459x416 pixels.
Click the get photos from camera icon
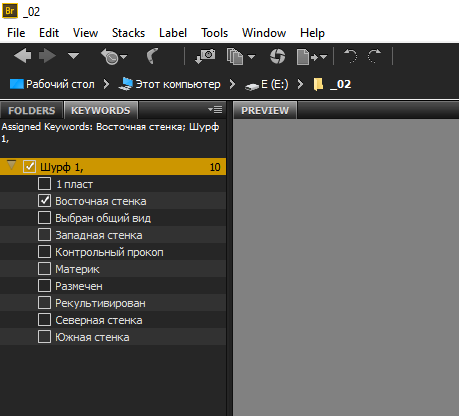pos(205,56)
